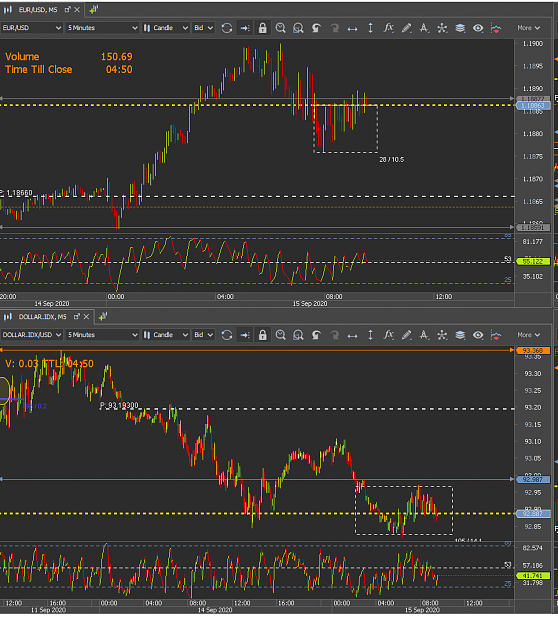Undo last action on EUR/USD chart
This screenshot has width=558, height=625.
click(316, 28)
